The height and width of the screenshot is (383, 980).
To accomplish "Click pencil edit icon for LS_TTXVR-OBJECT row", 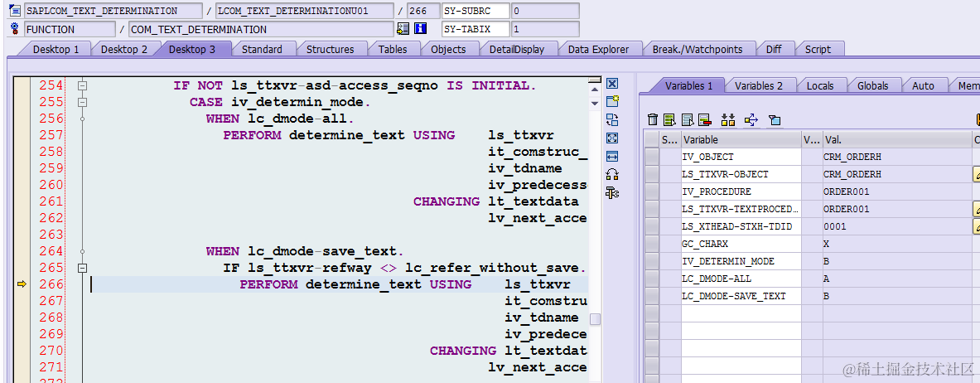I will [x=977, y=174].
